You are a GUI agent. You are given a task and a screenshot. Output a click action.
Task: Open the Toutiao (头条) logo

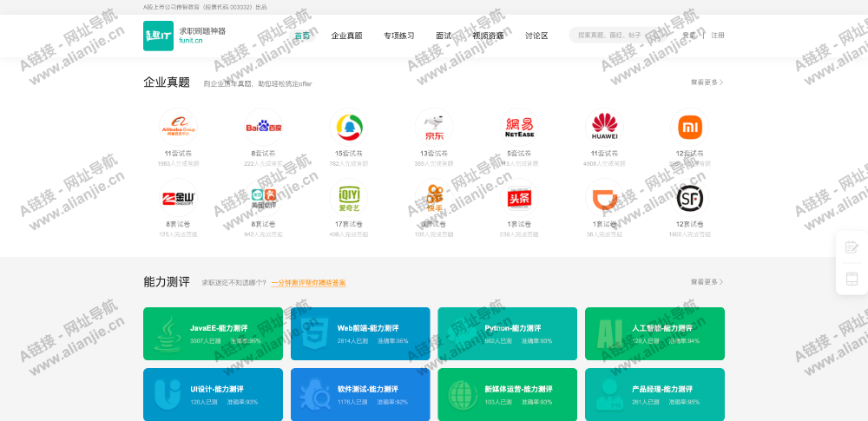tap(519, 198)
